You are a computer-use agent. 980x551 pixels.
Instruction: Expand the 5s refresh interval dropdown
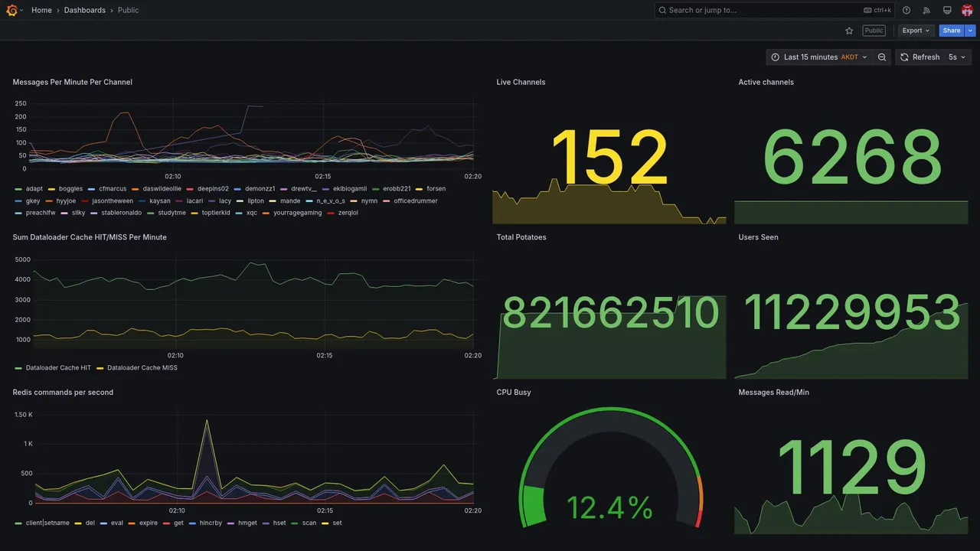click(958, 57)
